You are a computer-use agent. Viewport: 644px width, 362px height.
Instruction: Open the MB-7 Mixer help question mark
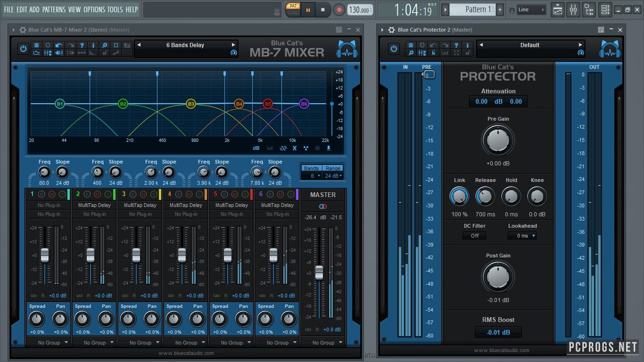pyautogui.click(x=82, y=45)
